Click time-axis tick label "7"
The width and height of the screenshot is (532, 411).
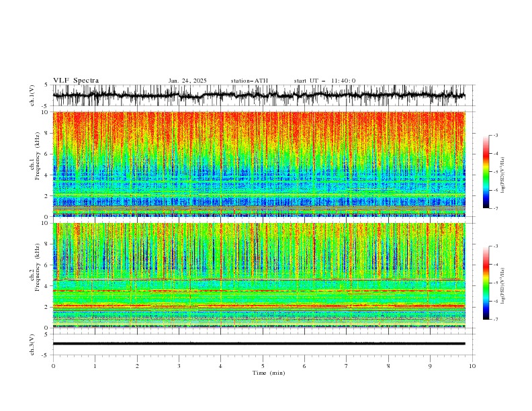click(347, 366)
